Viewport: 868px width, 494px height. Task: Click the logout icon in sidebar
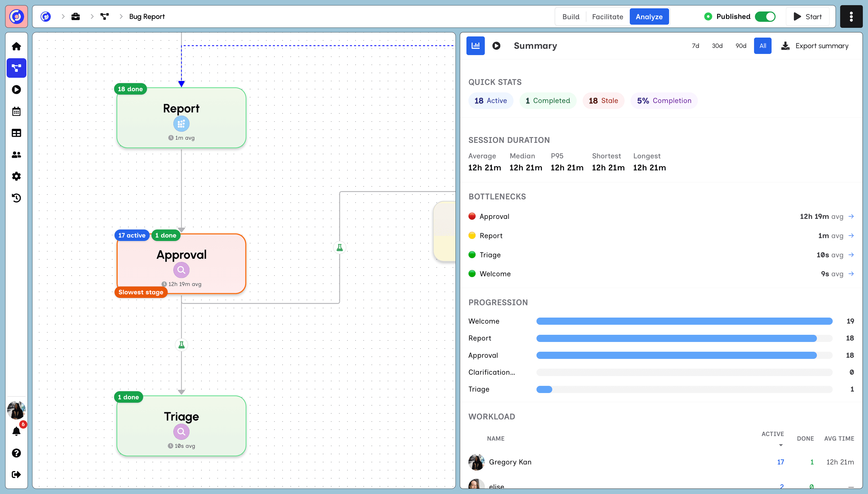click(x=16, y=475)
